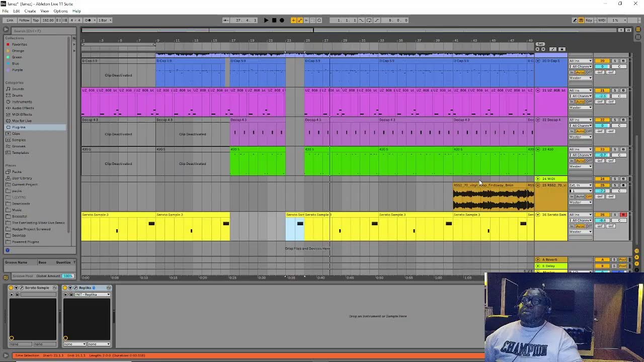Screen dimensions: 644x362
Task: Select the Purple collection tag
Action: tap(17, 70)
